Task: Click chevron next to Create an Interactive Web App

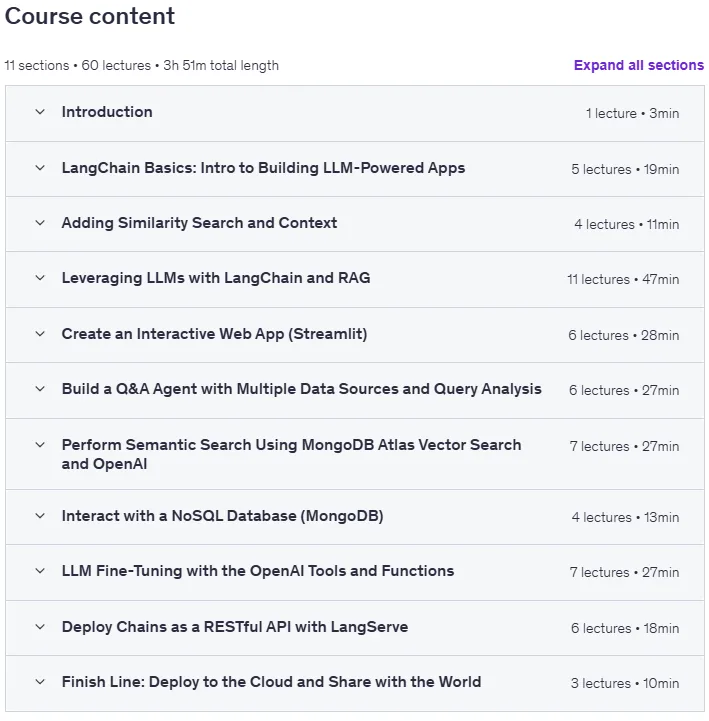Action: pos(40,334)
